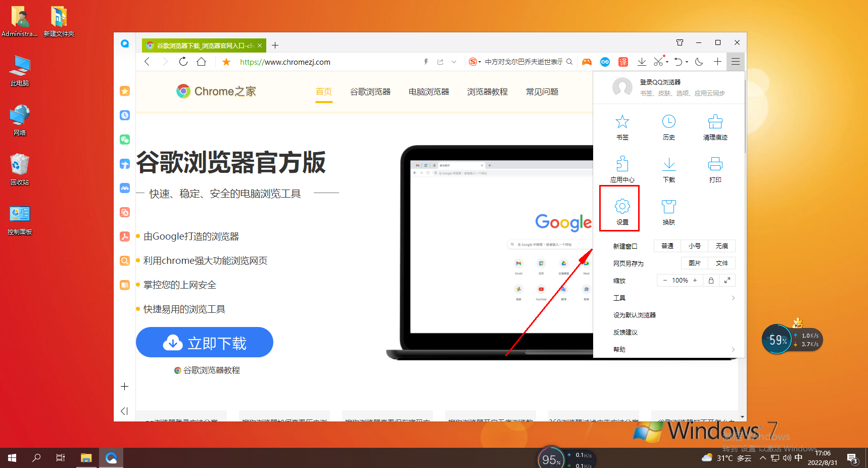868x468 pixels.
Task: Open the game controller toolbar icon
Action: 587,62
